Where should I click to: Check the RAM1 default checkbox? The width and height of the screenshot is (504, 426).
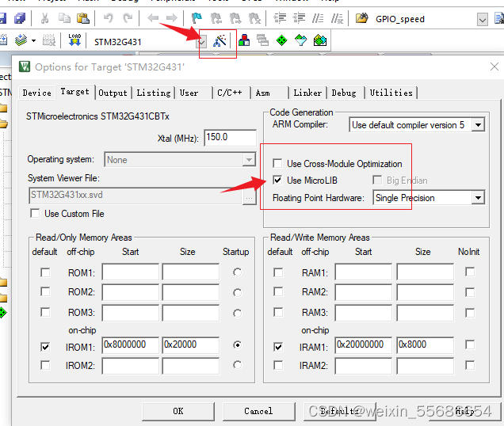click(278, 272)
